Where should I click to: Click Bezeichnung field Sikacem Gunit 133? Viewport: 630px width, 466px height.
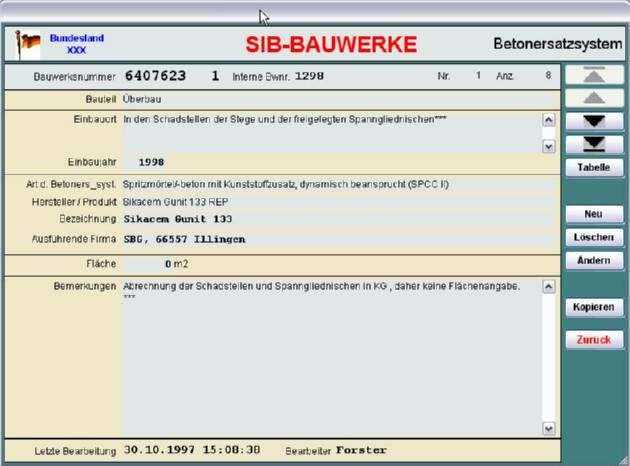pos(178,219)
